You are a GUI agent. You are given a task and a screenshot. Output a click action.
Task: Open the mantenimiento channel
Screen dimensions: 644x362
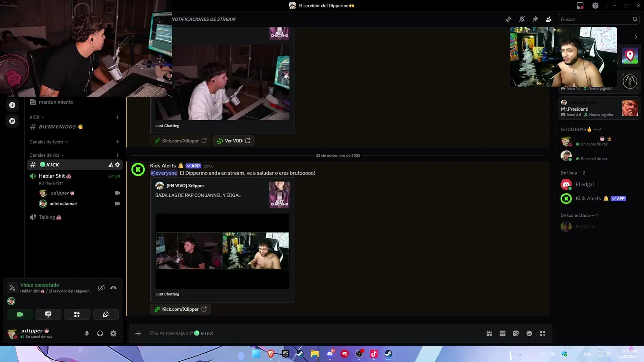tap(74, 102)
